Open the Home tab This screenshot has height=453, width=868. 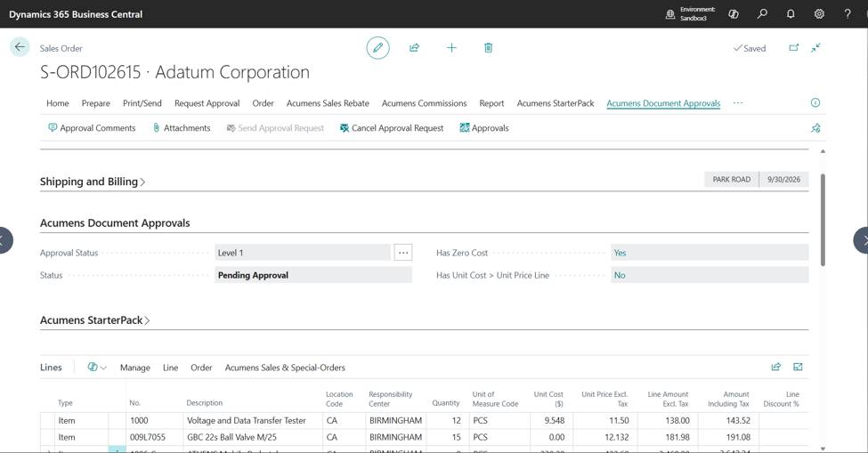point(58,103)
